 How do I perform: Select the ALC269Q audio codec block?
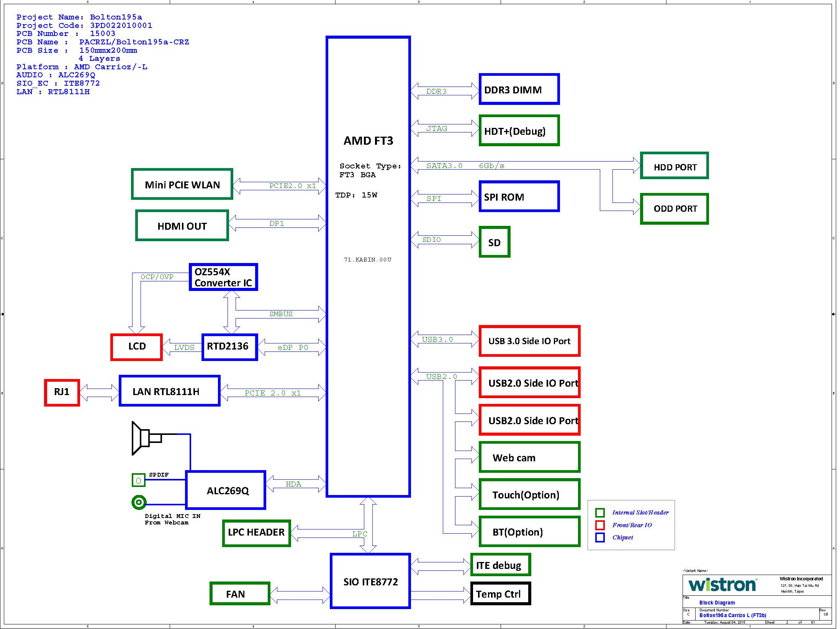point(226,490)
